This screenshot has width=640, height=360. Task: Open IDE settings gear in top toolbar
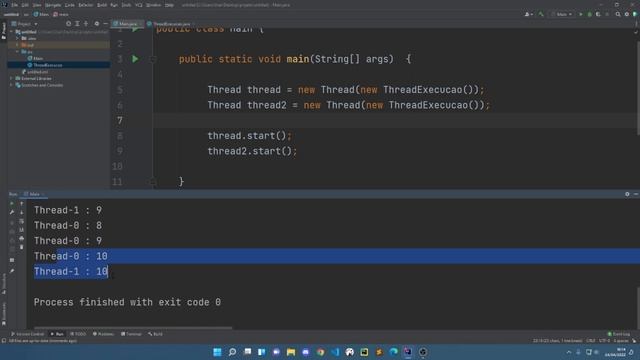pyautogui.click(x=627, y=14)
